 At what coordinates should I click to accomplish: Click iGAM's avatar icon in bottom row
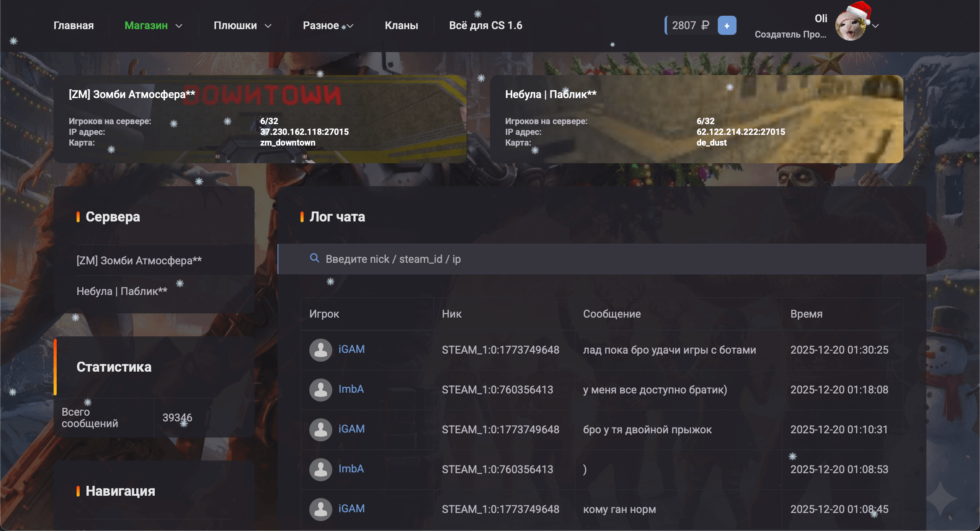(x=320, y=509)
